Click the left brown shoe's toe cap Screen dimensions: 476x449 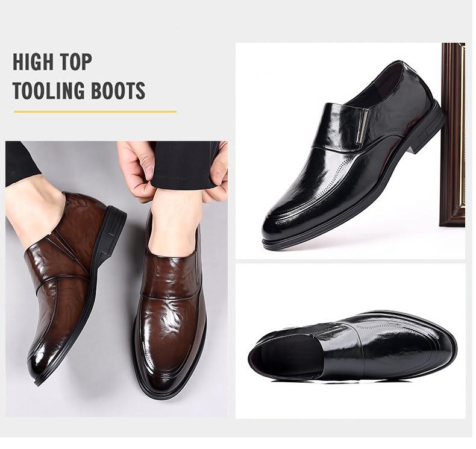[43, 358]
